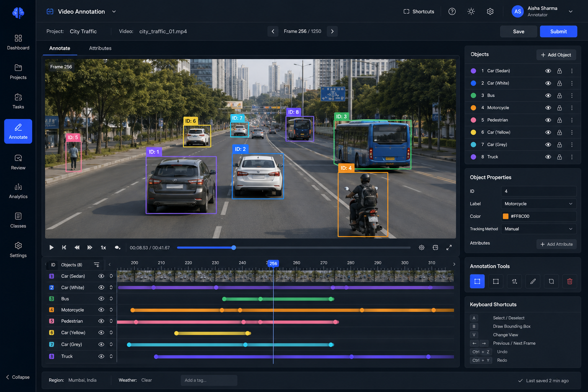Toggle Bus track visibility in timeline
This screenshot has height=392, width=588.
point(101,299)
